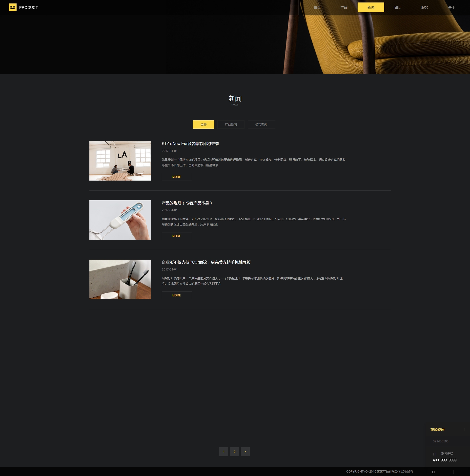This screenshot has height=476, width=470.
Task: Filter news by 产业新闻 category
Action: click(231, 124)
